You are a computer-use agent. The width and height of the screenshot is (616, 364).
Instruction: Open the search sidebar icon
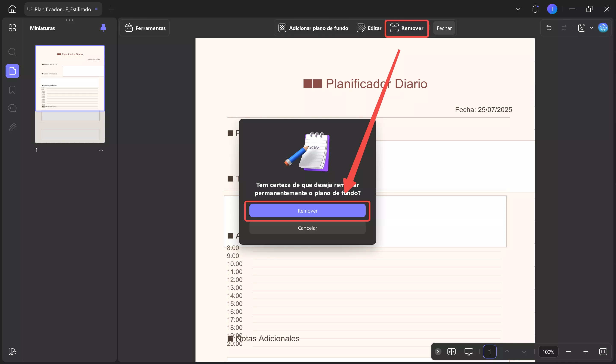[x=12, y=52]
